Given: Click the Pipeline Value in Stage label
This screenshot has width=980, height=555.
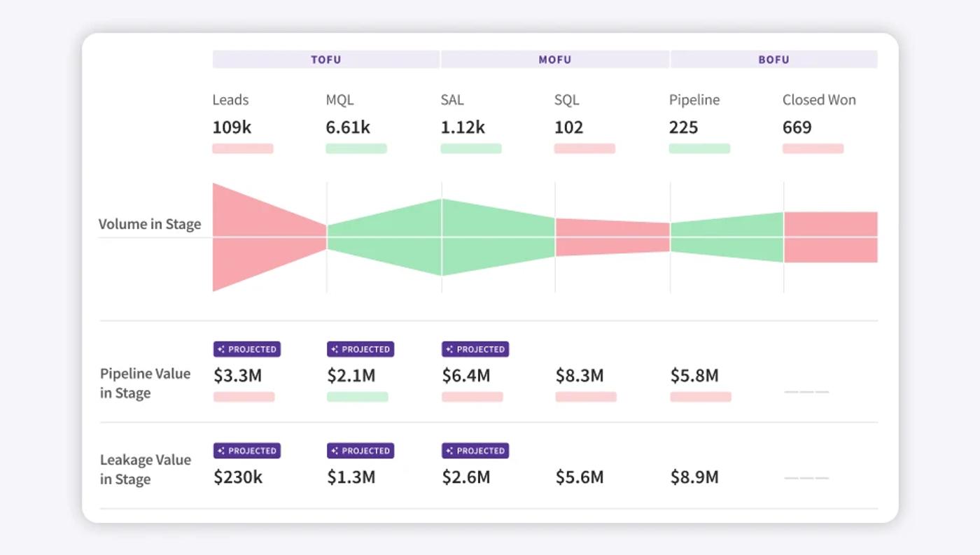Looking at the screenshot, I should (145, 384).
